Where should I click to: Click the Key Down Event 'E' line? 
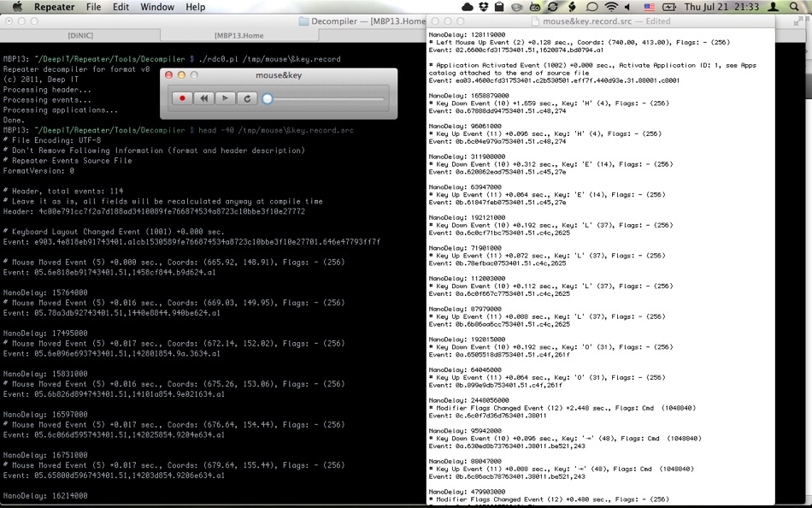click(551, 164)
